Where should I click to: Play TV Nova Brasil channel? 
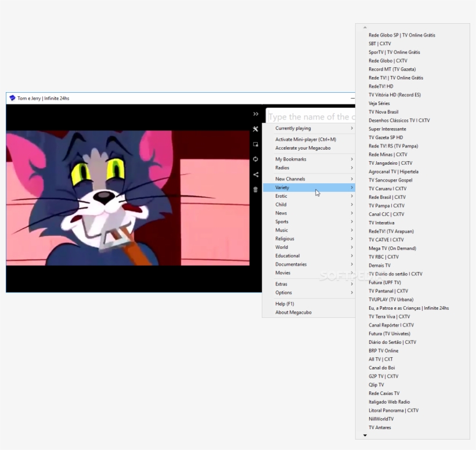pos(383,112)
